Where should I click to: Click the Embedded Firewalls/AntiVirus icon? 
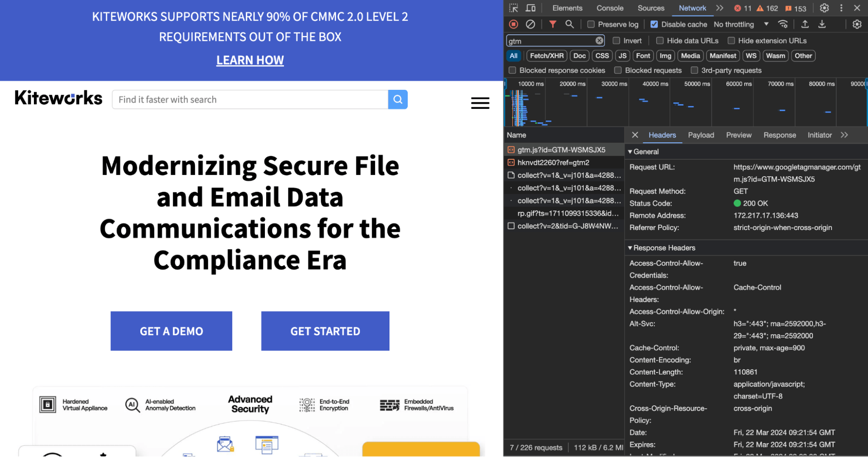point(389,405)
